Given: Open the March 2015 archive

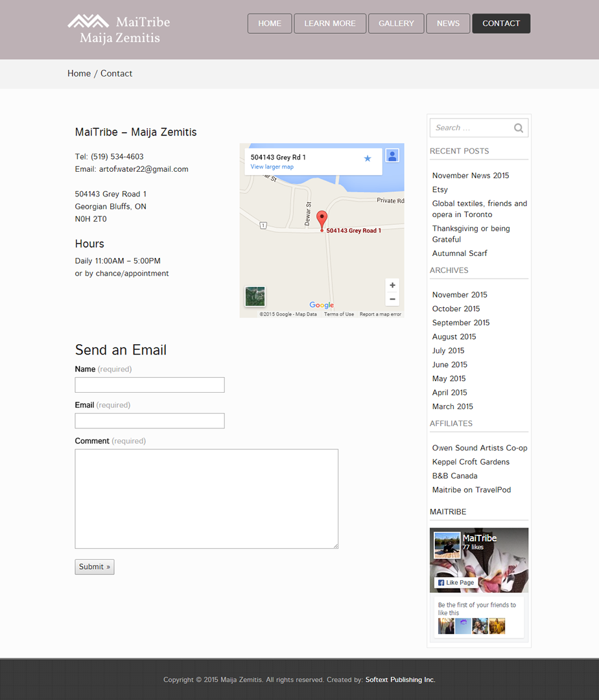Looking at the screenshot, I should click(x=452, y=406).
